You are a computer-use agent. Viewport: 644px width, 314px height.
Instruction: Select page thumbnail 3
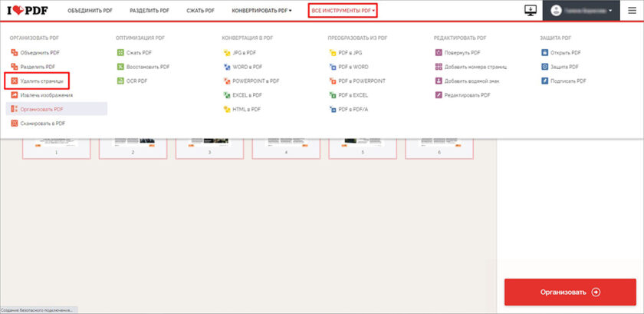(209, 149)
